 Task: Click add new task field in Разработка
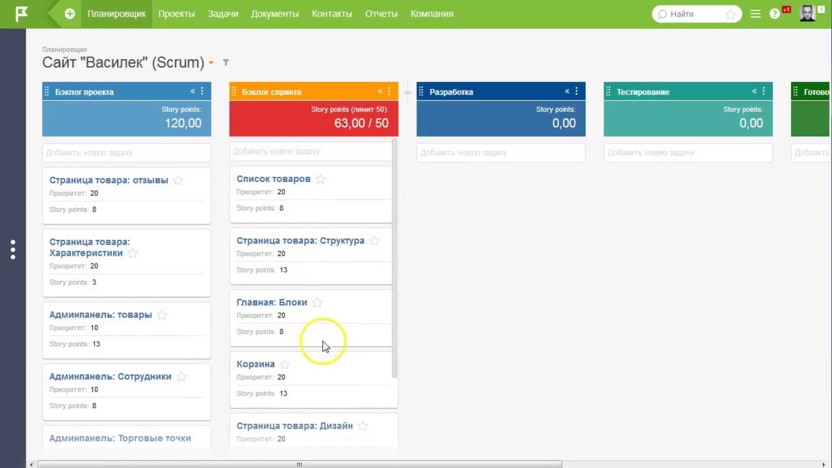[501, 153]
